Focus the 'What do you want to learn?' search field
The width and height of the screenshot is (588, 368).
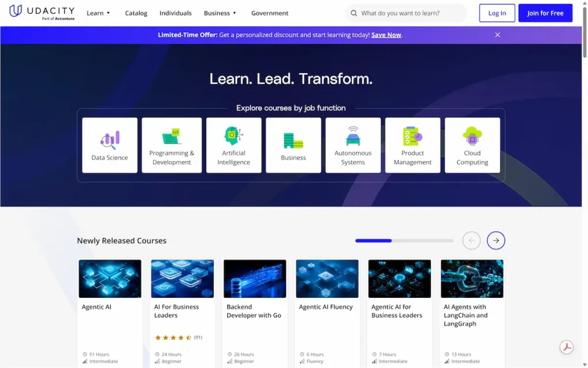pos(411,13)
